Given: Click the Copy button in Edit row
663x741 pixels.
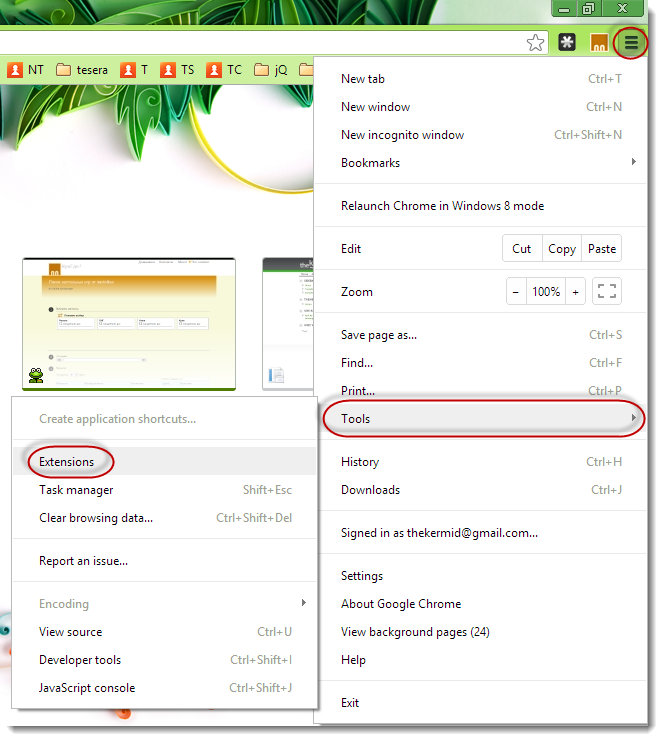Looking at the screenshot, I should (x=562, y=249).
